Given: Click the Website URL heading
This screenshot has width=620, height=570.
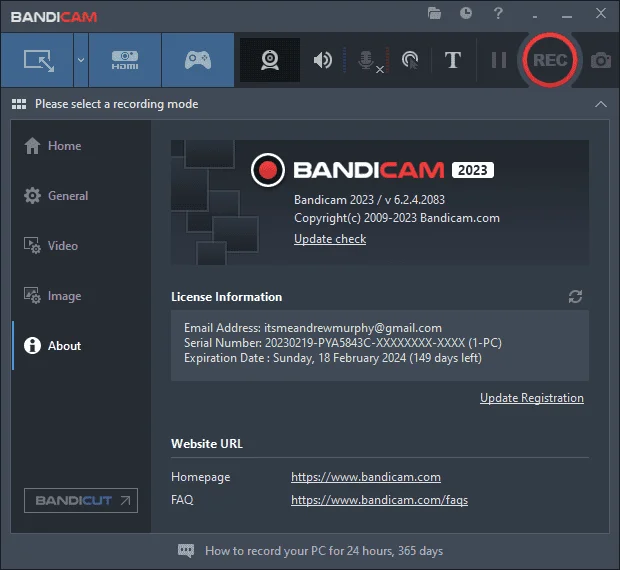Looking at the screenshot, I should [207, 444].
